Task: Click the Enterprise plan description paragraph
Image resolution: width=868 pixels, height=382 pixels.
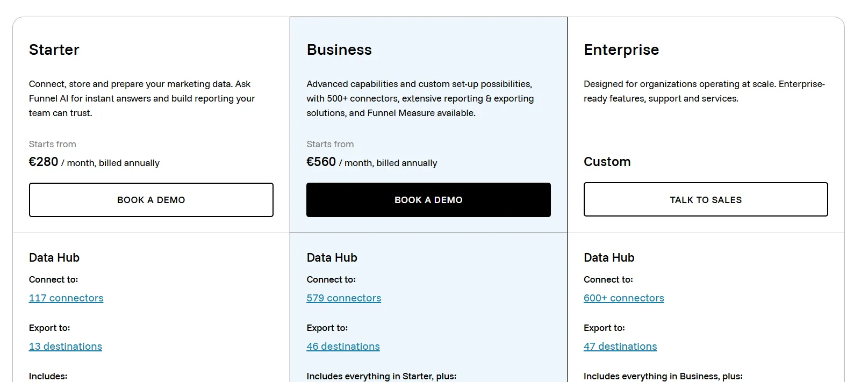Action: point(704,91)
